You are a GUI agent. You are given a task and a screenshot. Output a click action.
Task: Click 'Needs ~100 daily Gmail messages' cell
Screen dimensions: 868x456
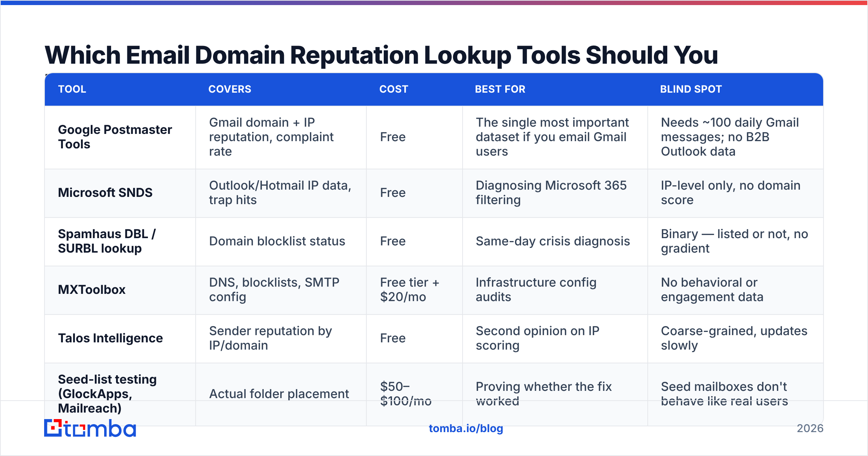coord(735,137)
